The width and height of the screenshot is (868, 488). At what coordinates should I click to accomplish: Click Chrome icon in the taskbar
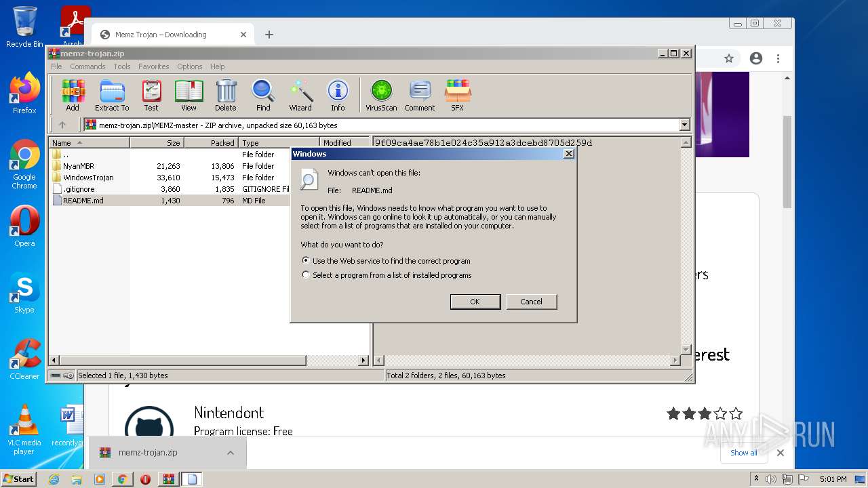pyautogui.click(x=122, y=479)
